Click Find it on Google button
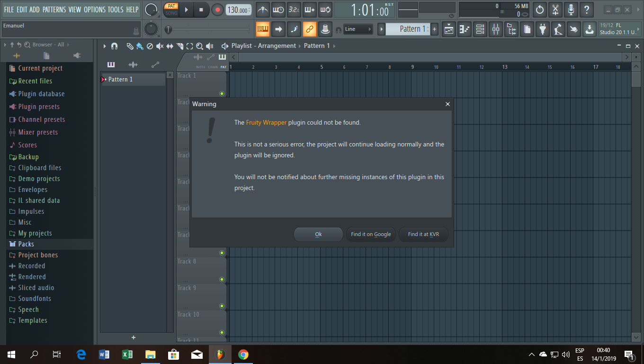This screenshot has width=644, height=364. coord(371,234)
